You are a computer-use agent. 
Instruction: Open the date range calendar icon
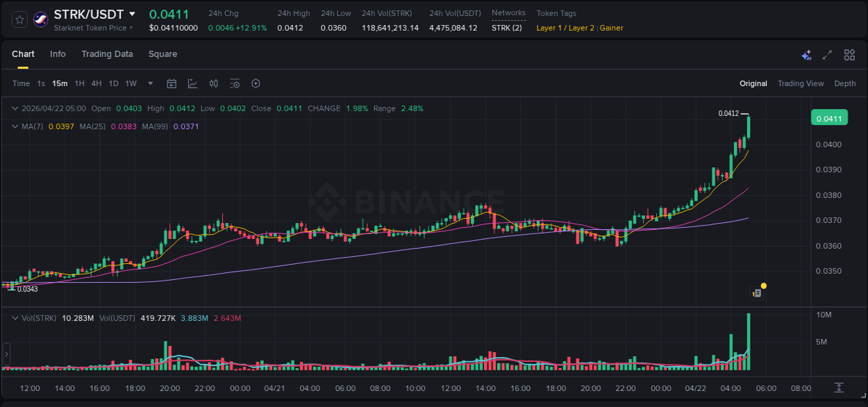(x=172, y=83)
